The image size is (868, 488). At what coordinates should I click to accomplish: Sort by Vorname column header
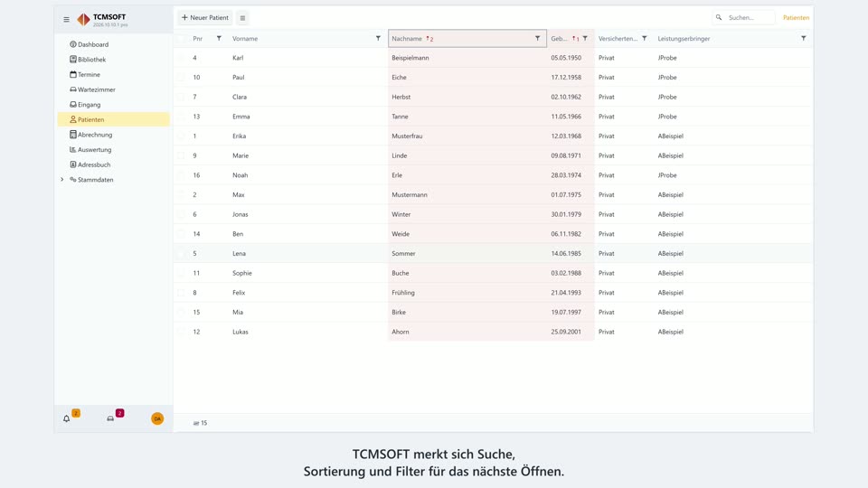[x=245, y=39]
